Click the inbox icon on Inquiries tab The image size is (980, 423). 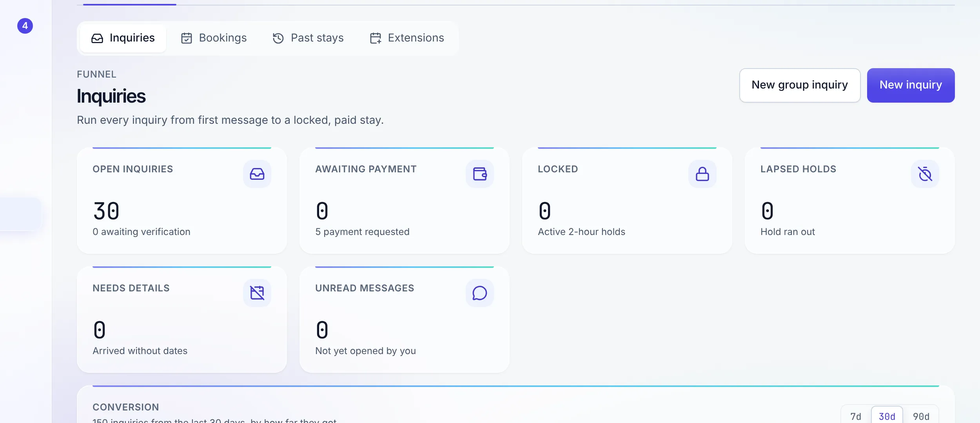pyautogui.click(x=97, y=38)
